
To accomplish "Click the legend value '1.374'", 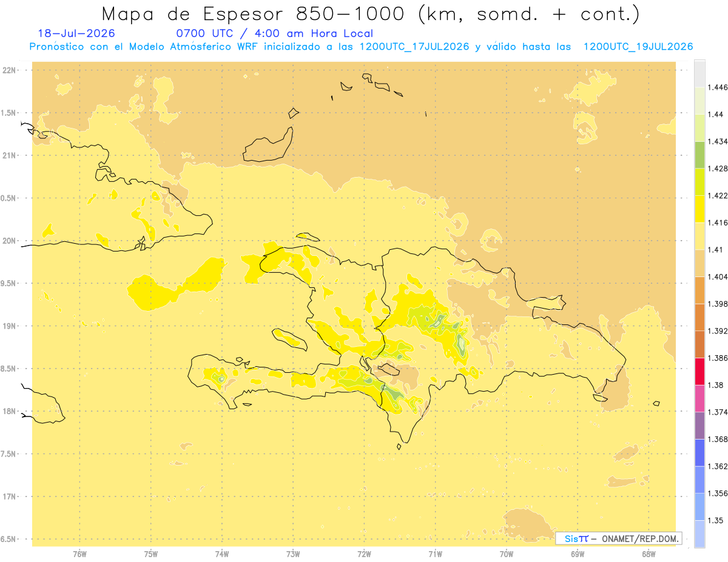I will 718,412.
